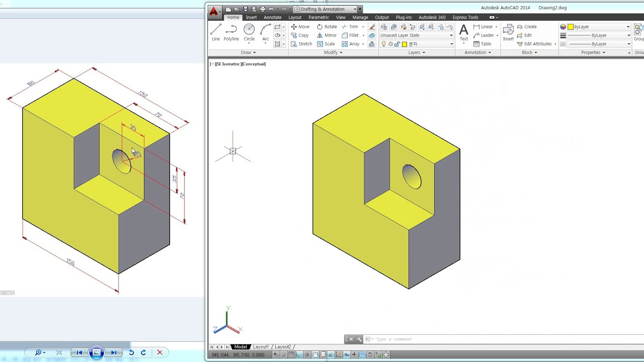644x362 pixels.
Task: Click the Rotate tool
Action: pyautogui.click(x=327, y=27)
